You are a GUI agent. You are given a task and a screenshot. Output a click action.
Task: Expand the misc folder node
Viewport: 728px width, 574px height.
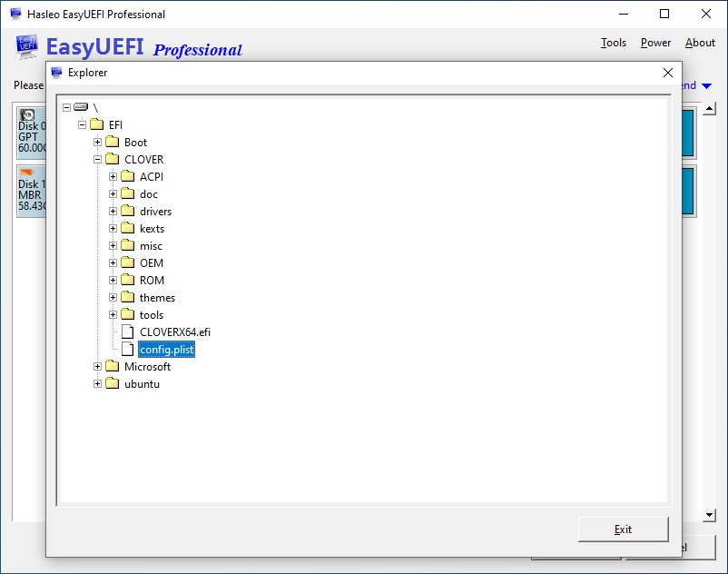113,245
